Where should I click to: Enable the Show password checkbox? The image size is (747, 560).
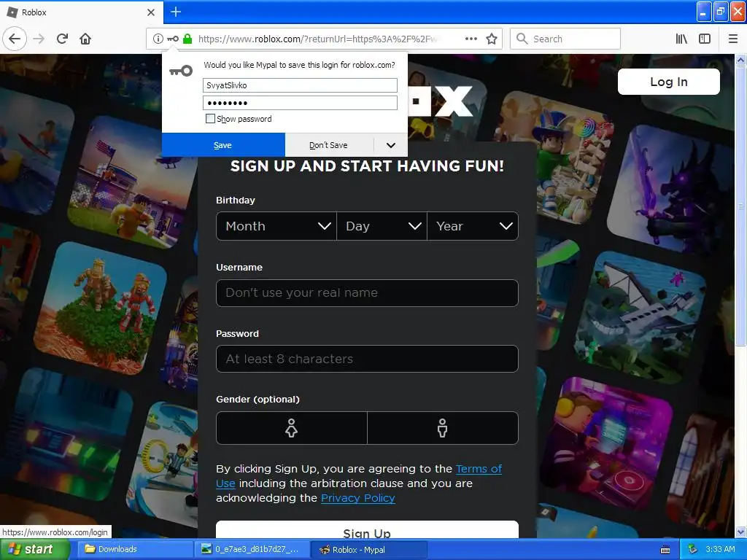pos(210,119)
